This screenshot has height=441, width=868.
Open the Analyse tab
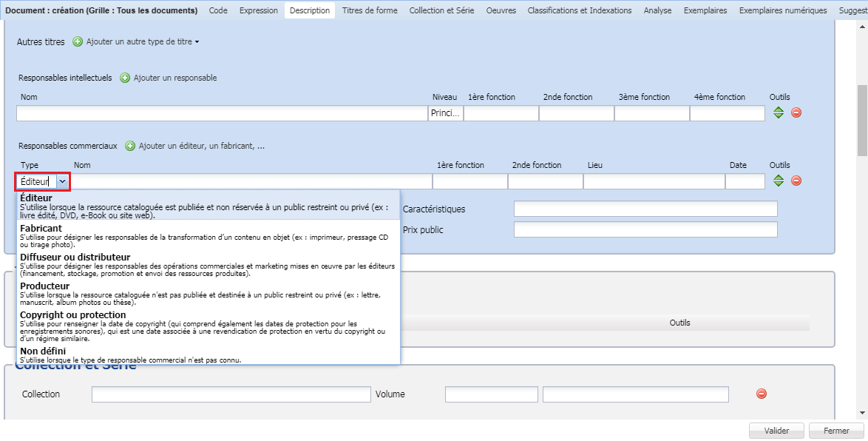pyautogui.click(x=657, y=10)
